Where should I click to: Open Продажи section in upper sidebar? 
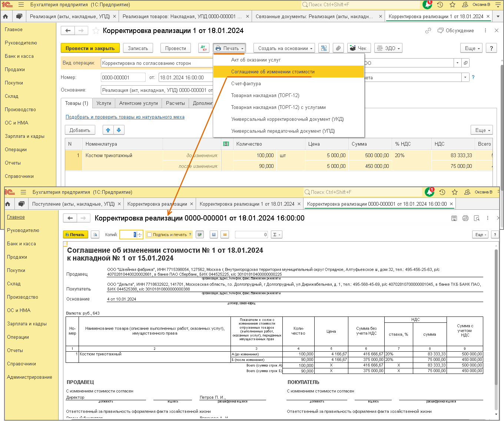(15, 69)
